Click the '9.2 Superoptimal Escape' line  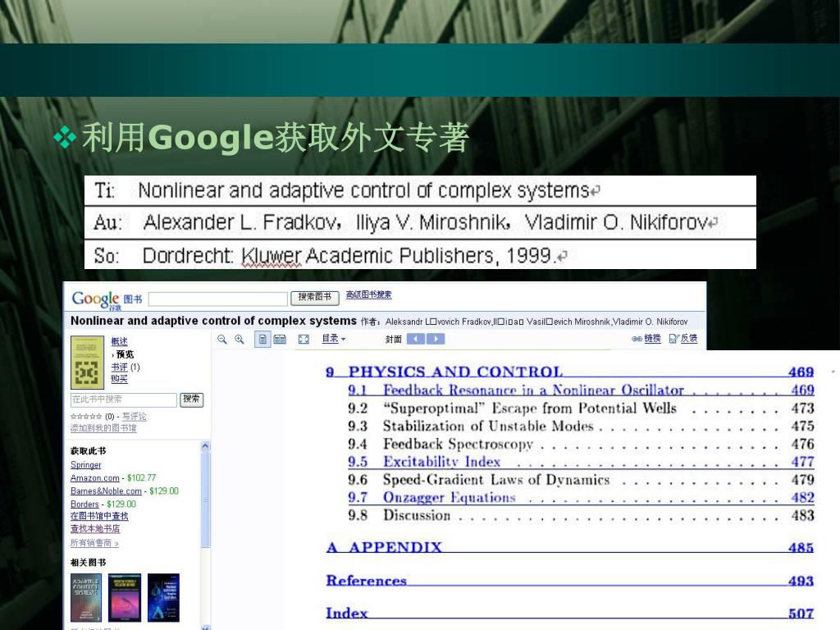coord(581,409)
